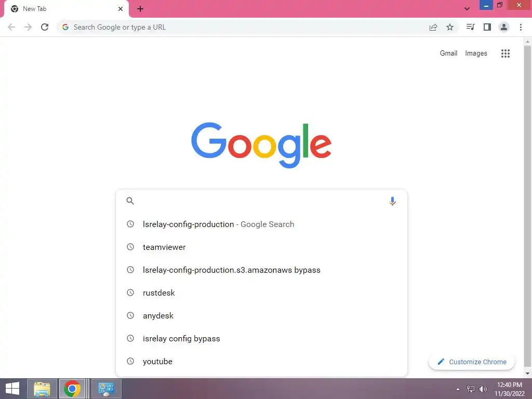Click the browser back arrow

point(11,27)
